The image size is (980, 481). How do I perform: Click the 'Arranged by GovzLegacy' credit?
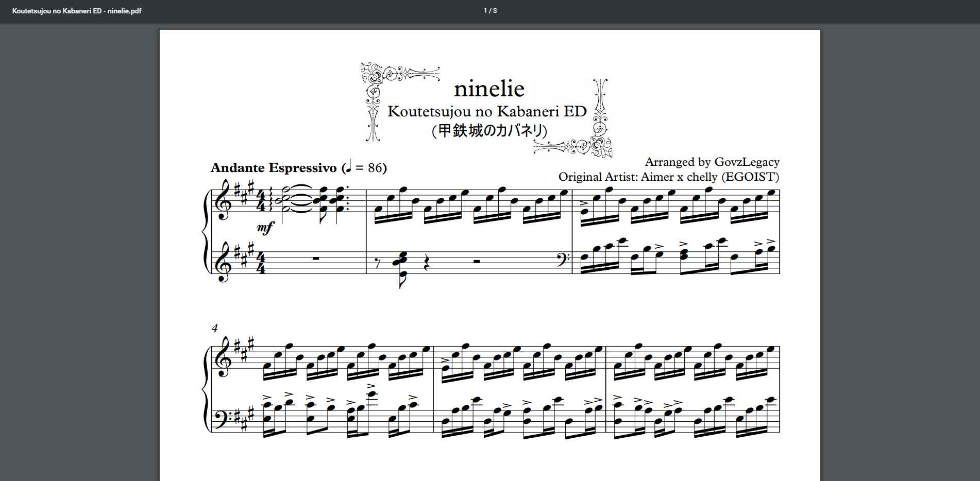(712, 162)
